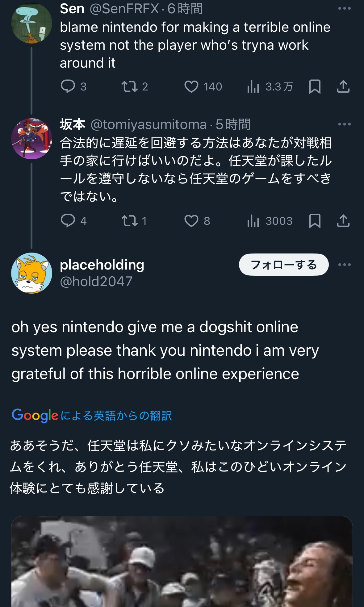Image resolution: width=364 pixels, height=607 pixels.
Task: Reply to 坂本's Japanese tweet
Action: click(68, 221)
